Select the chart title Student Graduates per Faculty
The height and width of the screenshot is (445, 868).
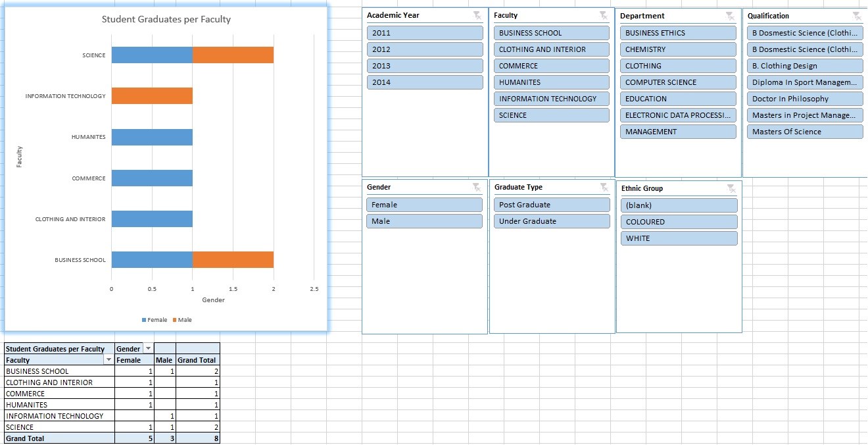click(166, 19)
